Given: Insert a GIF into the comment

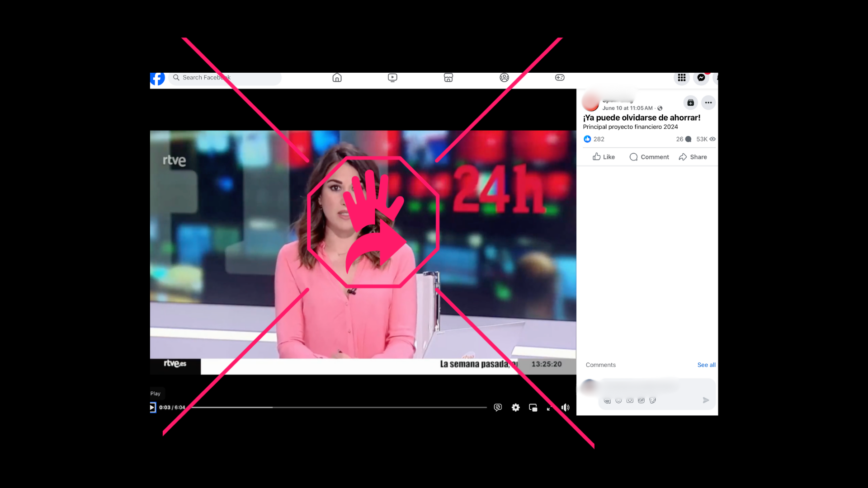Looking at the screenshot, I should pyautogui.click(x=641, y=400).
